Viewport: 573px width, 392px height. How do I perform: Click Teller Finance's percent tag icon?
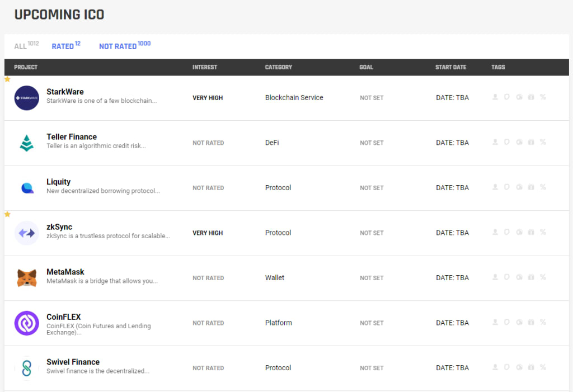click(543, 141)
